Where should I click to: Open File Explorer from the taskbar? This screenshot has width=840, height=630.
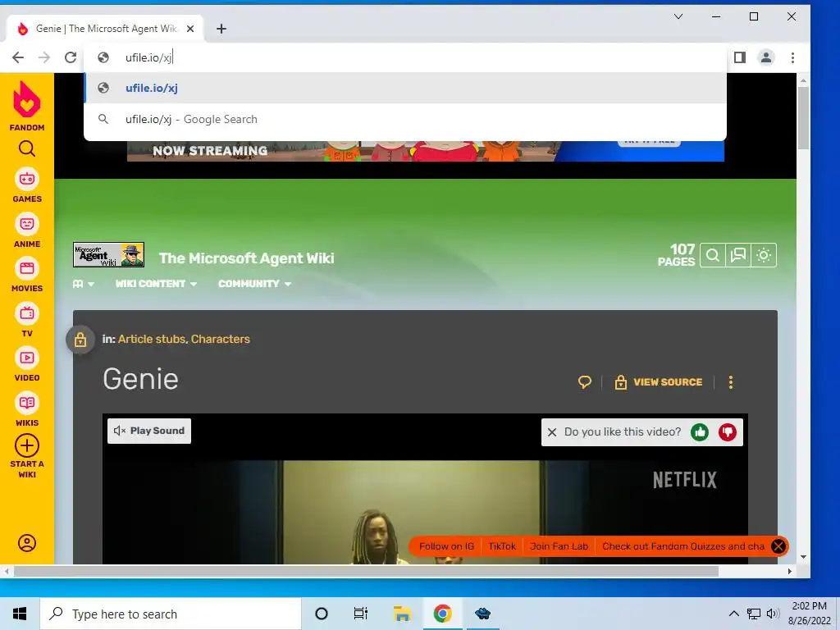(x=402, y=614)
